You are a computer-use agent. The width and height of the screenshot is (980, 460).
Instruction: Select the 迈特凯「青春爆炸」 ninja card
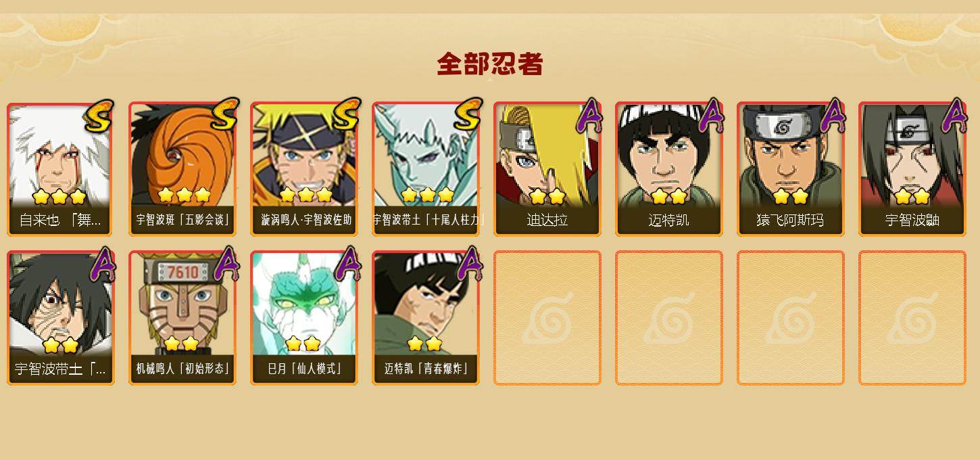click(426, 318)
